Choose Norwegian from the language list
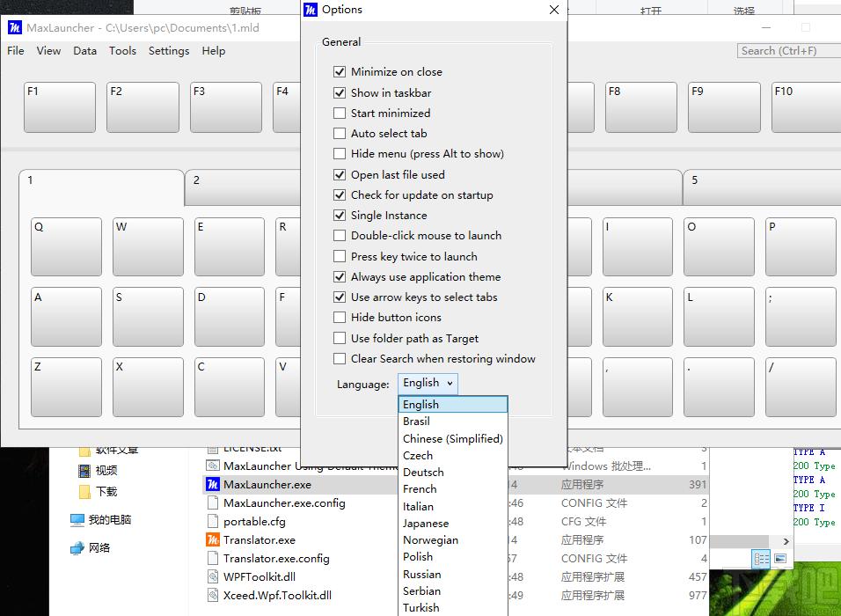Image resolution: width=841 pixels, height=616 pixels. (453, 539)
